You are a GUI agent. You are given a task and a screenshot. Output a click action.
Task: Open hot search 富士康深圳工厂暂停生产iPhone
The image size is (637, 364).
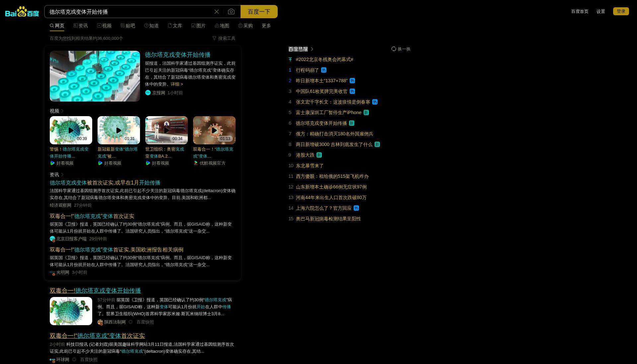coord(328,112)
